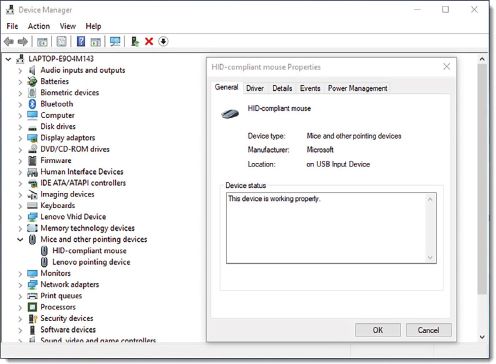The width and height of the screenshot is (496, 364).
Task: Switch to the Power Management tab
Action: click(x=357, y=88)
